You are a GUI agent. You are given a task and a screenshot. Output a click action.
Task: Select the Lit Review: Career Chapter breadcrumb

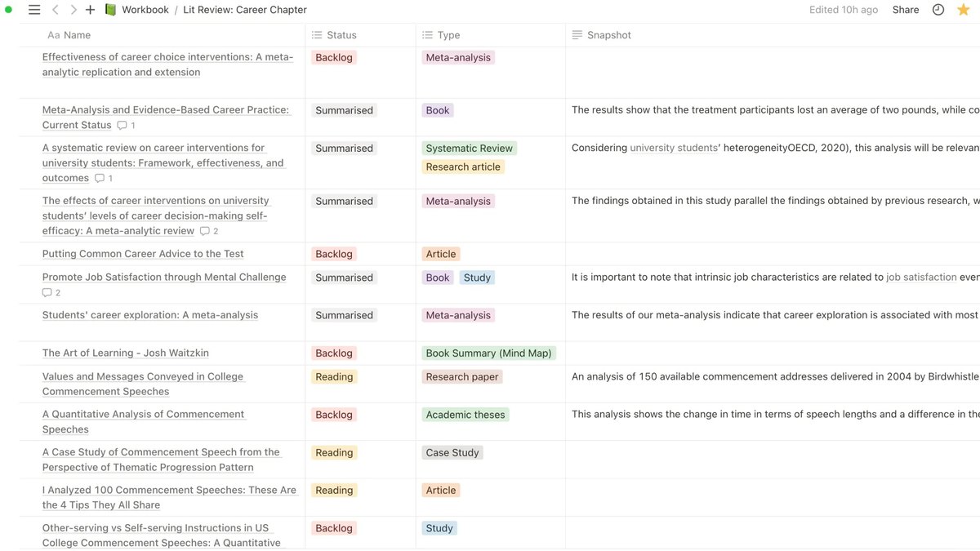tap(246, 10)
